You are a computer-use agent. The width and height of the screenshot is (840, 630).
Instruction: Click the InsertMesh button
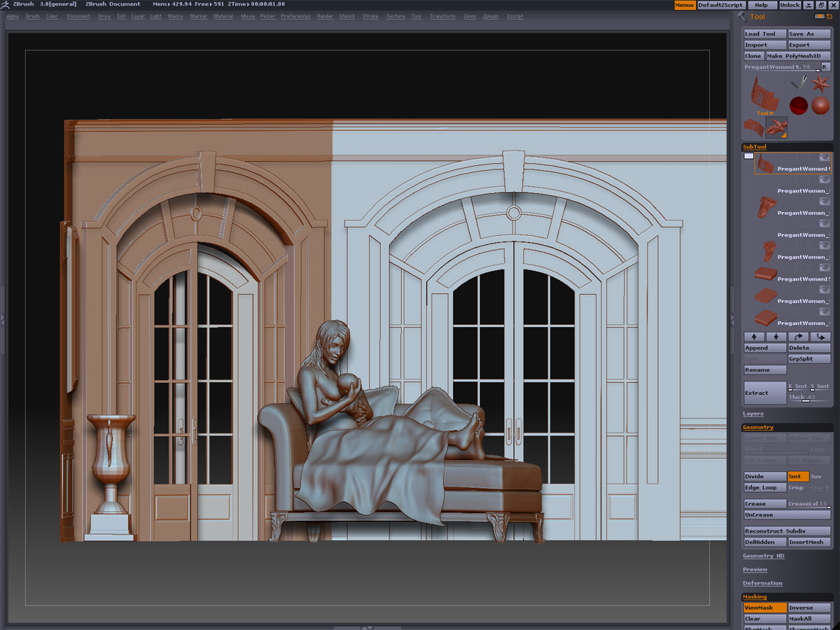(809, 542)
